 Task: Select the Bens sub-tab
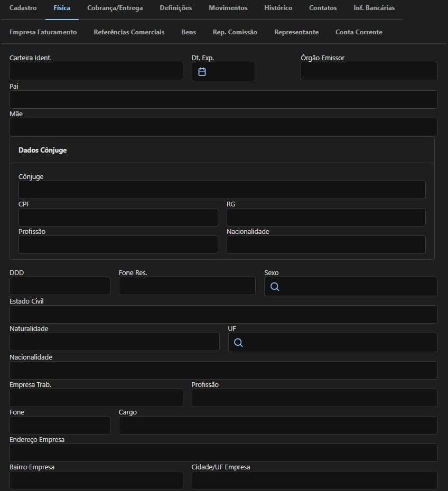pyautogui.click(x=189, y=32)
